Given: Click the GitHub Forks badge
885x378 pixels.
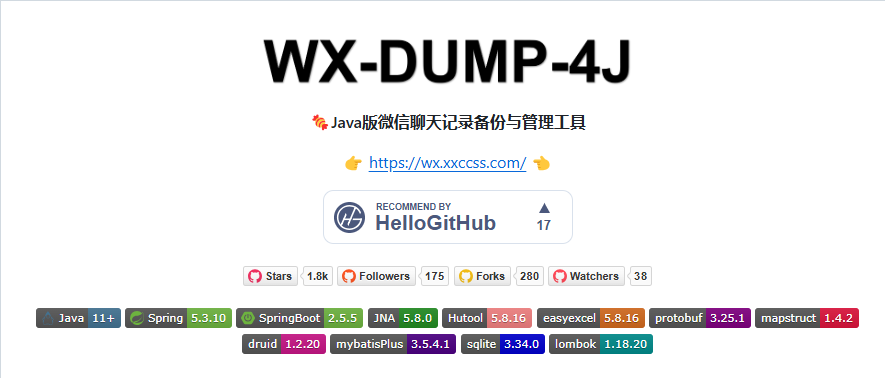Looking at the screenshot, I should (x=483, y=276).
